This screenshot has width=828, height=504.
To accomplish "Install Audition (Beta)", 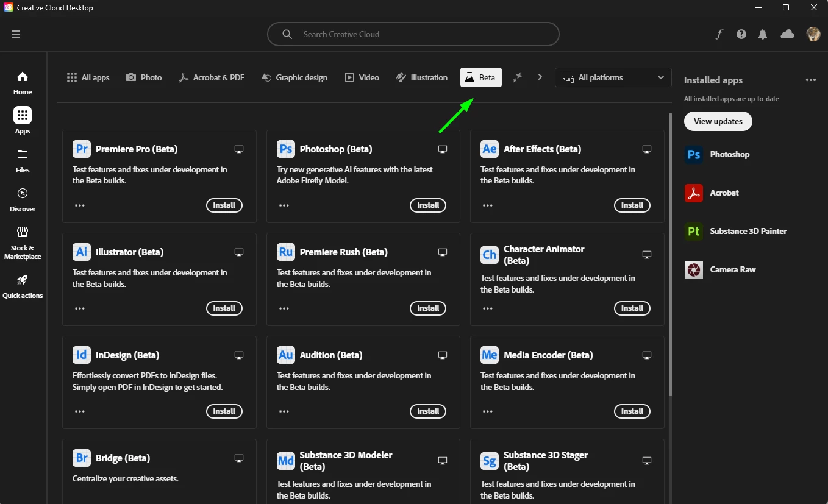I will 428,411.
